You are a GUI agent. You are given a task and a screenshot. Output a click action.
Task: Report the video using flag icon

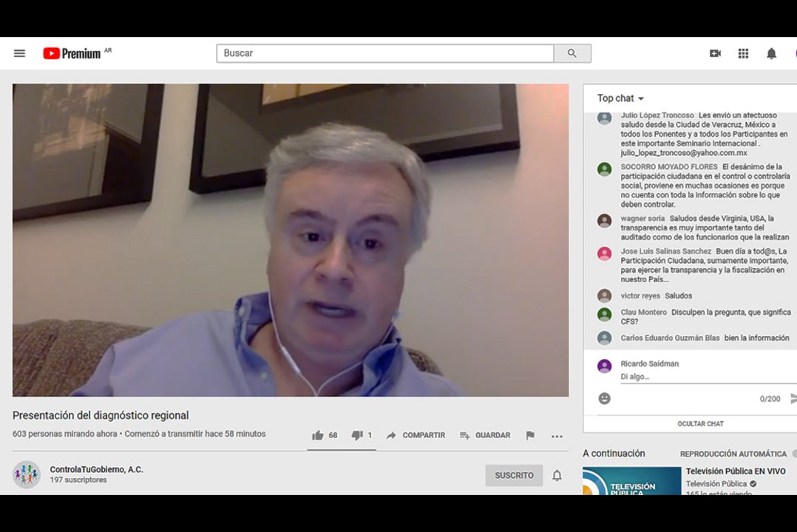click(x=530, y=435)
